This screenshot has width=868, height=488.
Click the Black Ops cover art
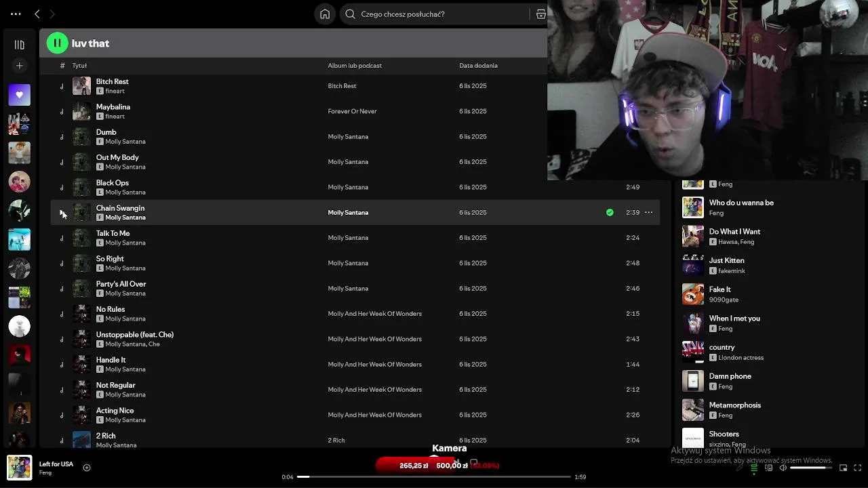(81, 187)
